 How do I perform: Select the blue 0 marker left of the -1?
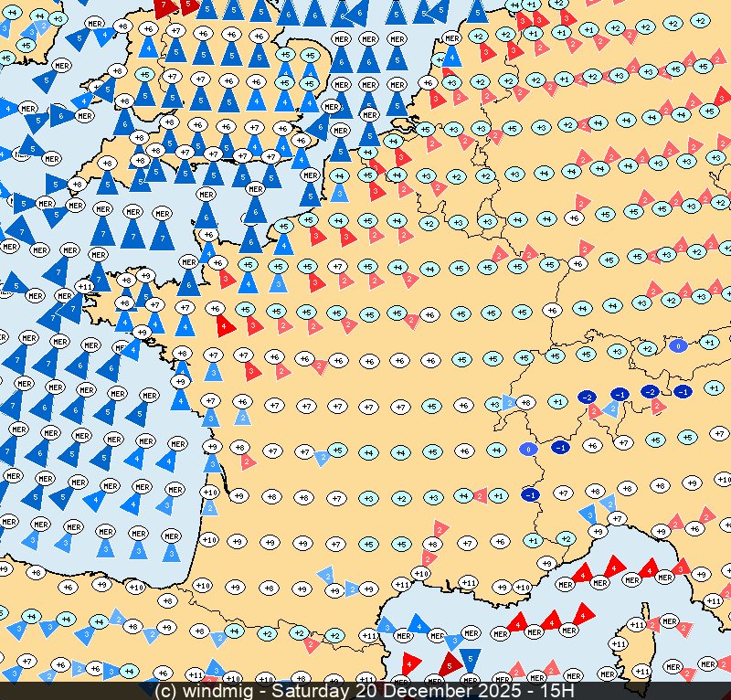coord(528,449)
